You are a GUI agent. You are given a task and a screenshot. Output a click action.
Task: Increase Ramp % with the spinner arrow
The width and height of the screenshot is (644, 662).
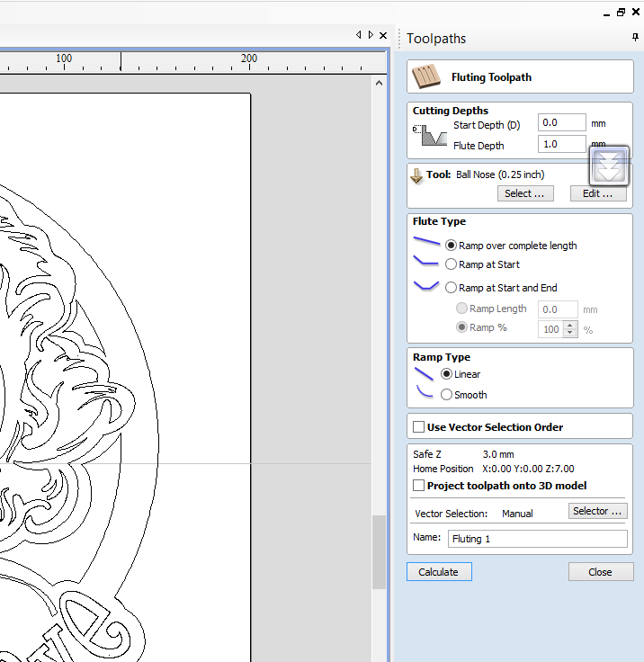tap(570, 325)
